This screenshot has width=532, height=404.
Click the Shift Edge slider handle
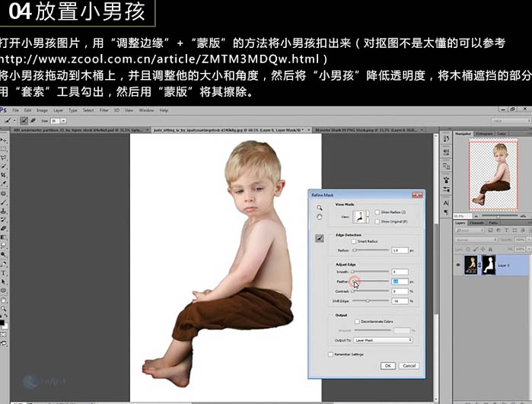(x=368, y=301)
